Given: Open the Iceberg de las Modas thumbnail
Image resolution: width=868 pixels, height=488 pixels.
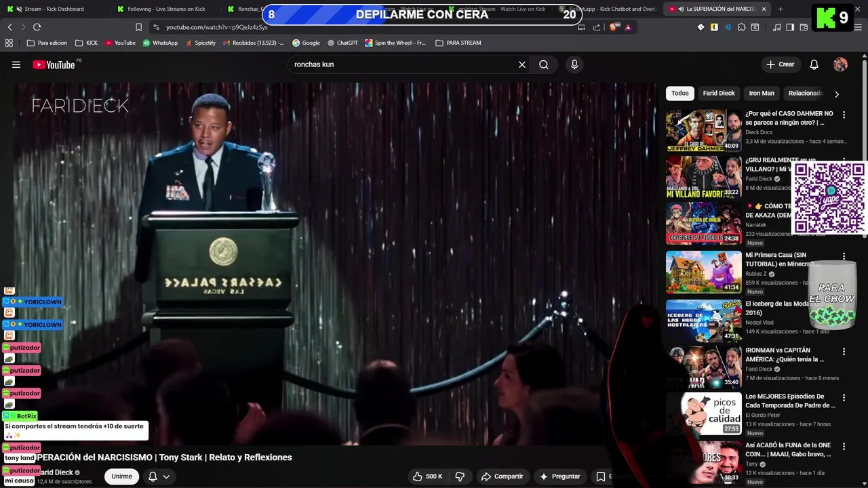Looking at the screenshot, I should pos(704,321).
